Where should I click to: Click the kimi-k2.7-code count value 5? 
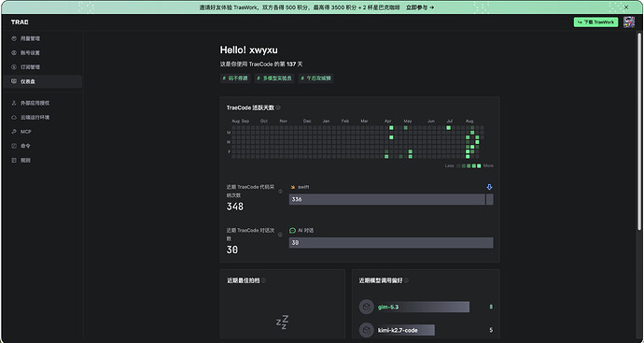click(491, 330)
